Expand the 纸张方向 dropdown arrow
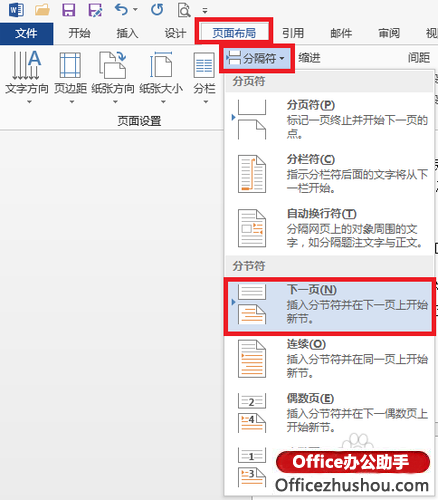The image size is (438, 500). pos(115,101)
